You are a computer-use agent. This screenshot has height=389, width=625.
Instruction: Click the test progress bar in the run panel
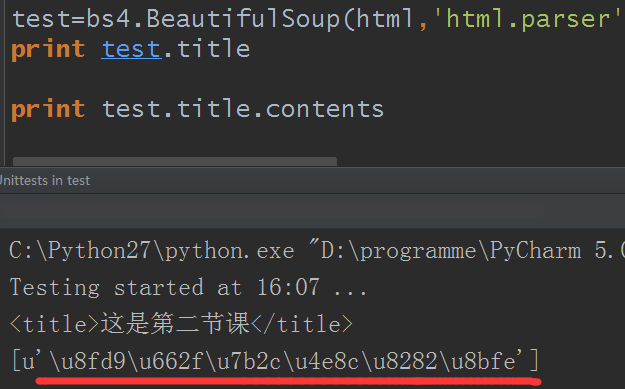click(x=271, y=211)
